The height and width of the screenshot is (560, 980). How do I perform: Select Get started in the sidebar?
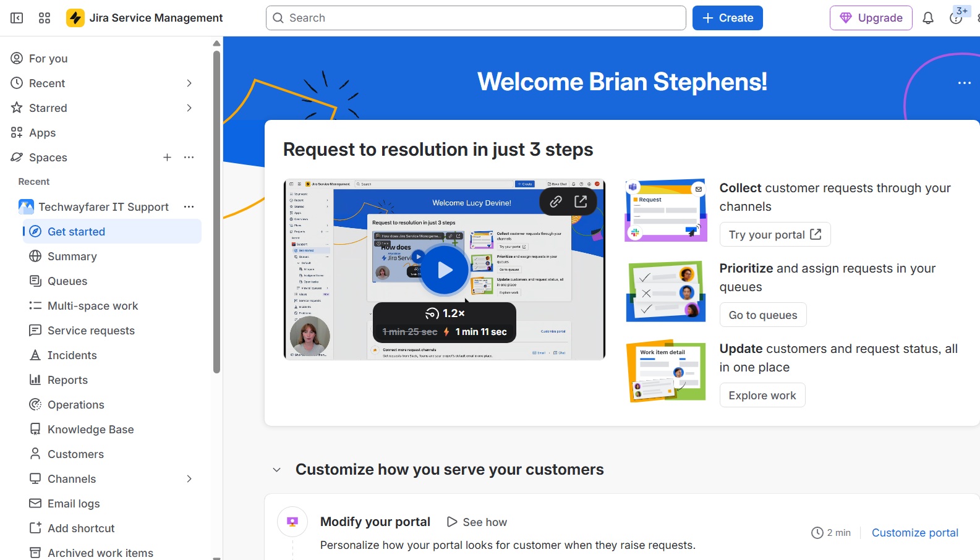113,232
